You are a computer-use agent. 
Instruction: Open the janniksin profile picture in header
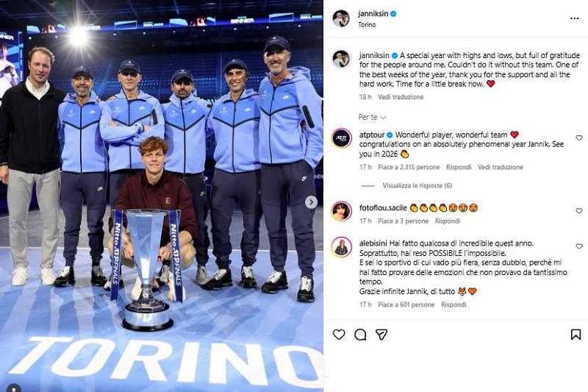(341, 18)
